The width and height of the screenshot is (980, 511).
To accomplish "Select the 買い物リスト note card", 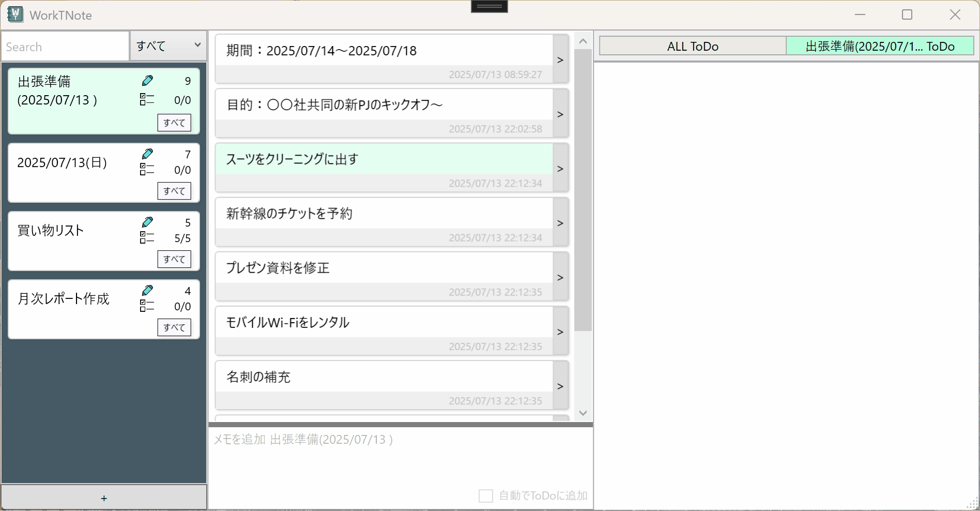I will pyautogui.click(x=104, y=241).
